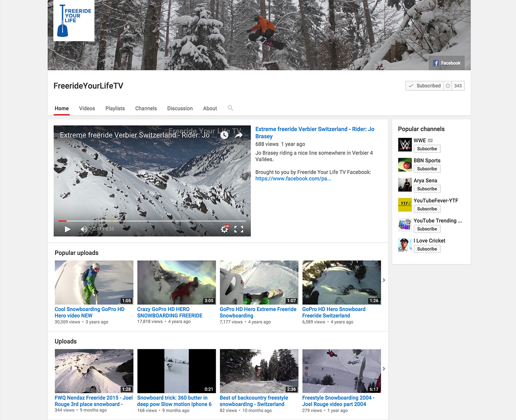This screenshot has height=420, width=516.
Task: Click the Watch Later clock icon
Action: point(225,135)
